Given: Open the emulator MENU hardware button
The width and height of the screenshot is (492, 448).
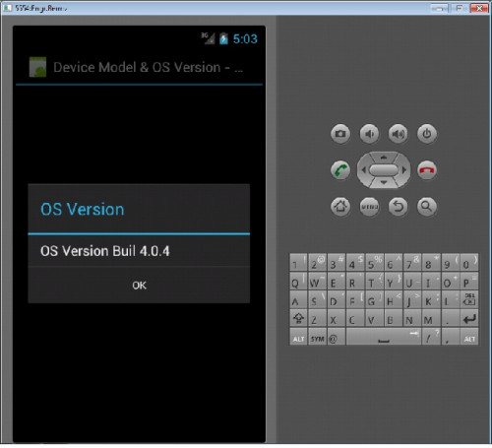Looking at the screenshot, I should pyautogui.click(x=369, y=207).
